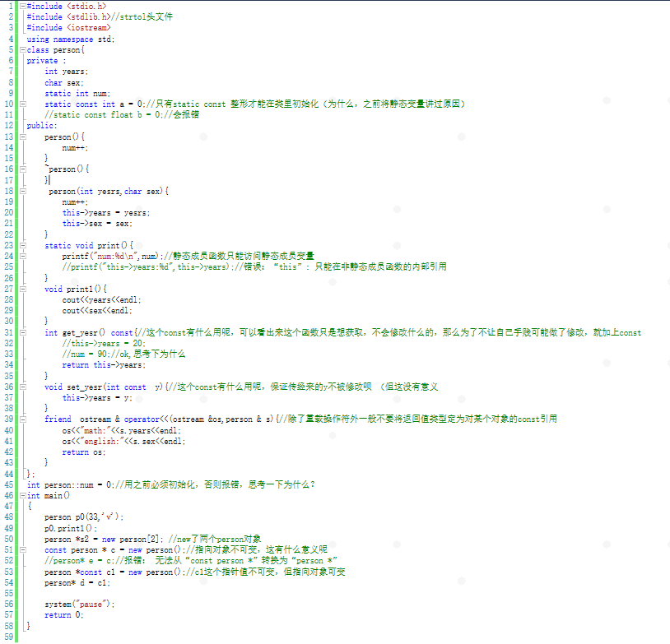Toggle fold marker on const person * c line
The height and width of the screenshot is (644, 670).
pyautogui.click(x=23, y=549)
